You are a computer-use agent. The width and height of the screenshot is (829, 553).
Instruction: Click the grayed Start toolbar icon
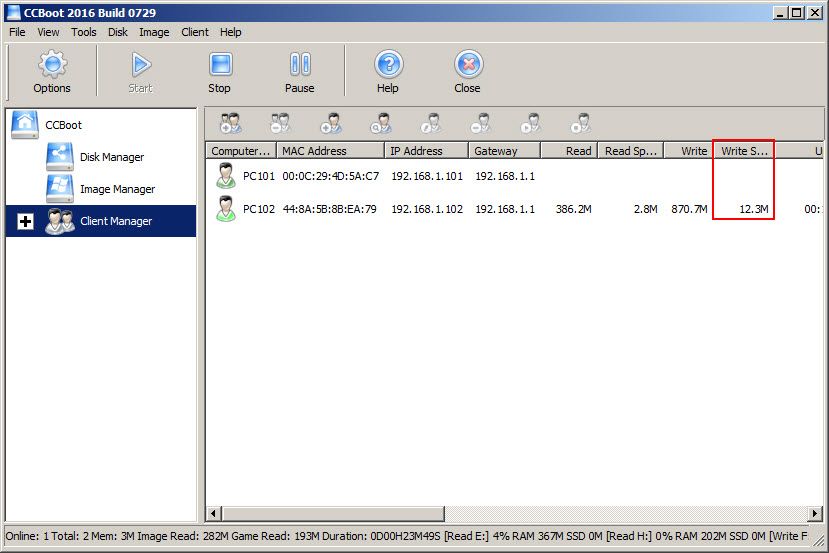point(141,64)
